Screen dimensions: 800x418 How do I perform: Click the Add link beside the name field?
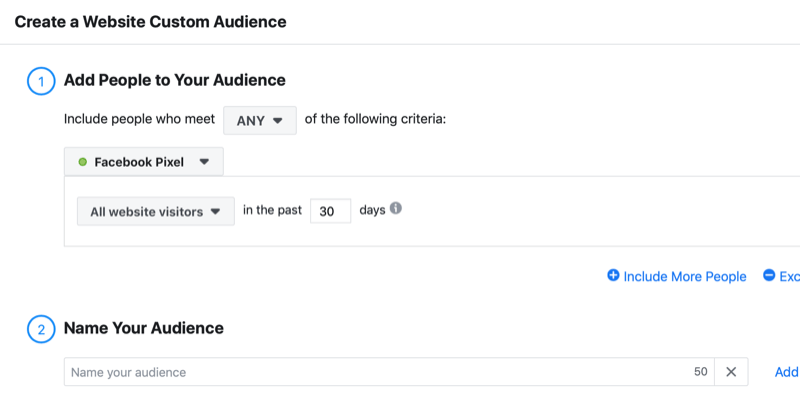coord(786,372)
